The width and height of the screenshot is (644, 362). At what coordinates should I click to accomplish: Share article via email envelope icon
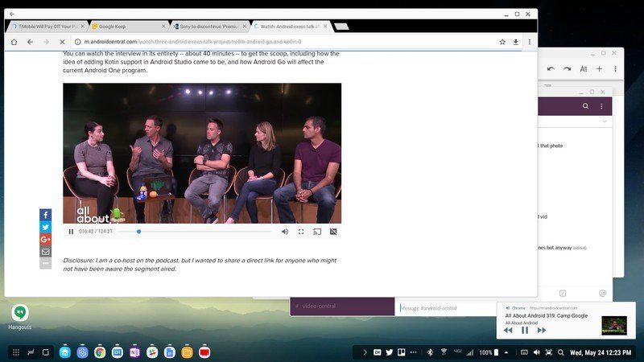coord(46,252)
